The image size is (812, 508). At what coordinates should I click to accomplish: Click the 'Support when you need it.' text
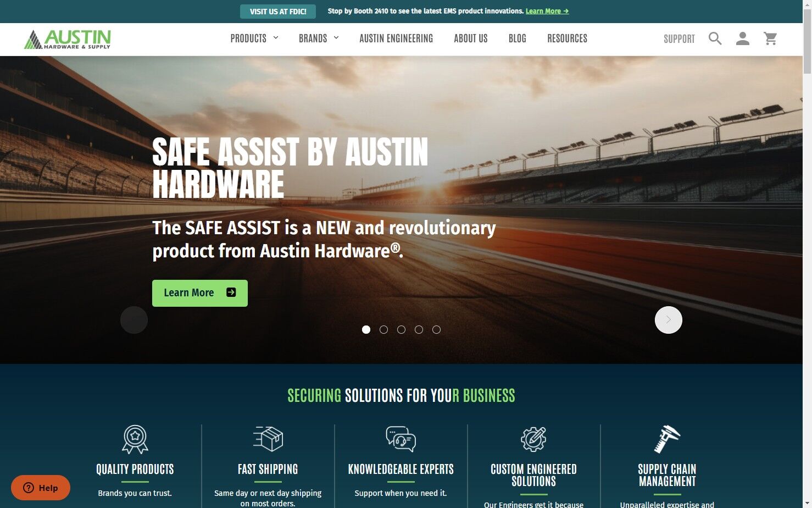[x=401, y=493]
